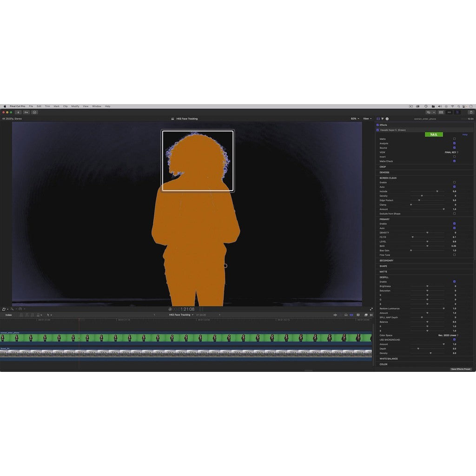Image resolution: width=476 pixels, height=476 pixels.
Task: Click the woman_enter_phone green screen clip
Action: [x=186, y=337]
